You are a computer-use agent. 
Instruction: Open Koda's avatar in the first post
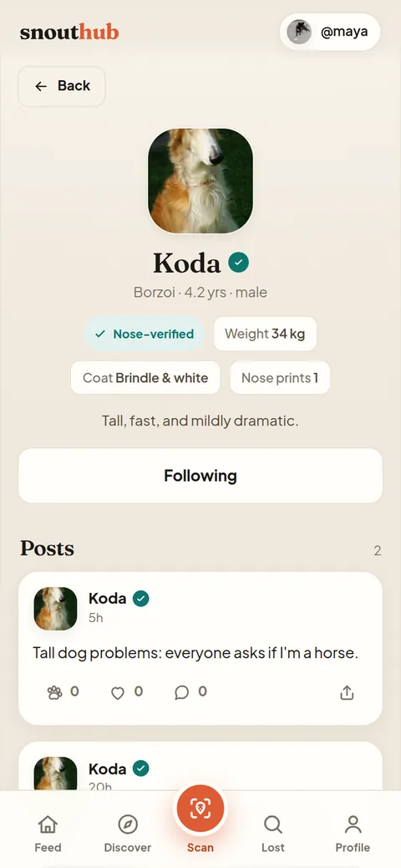point(55,609)
